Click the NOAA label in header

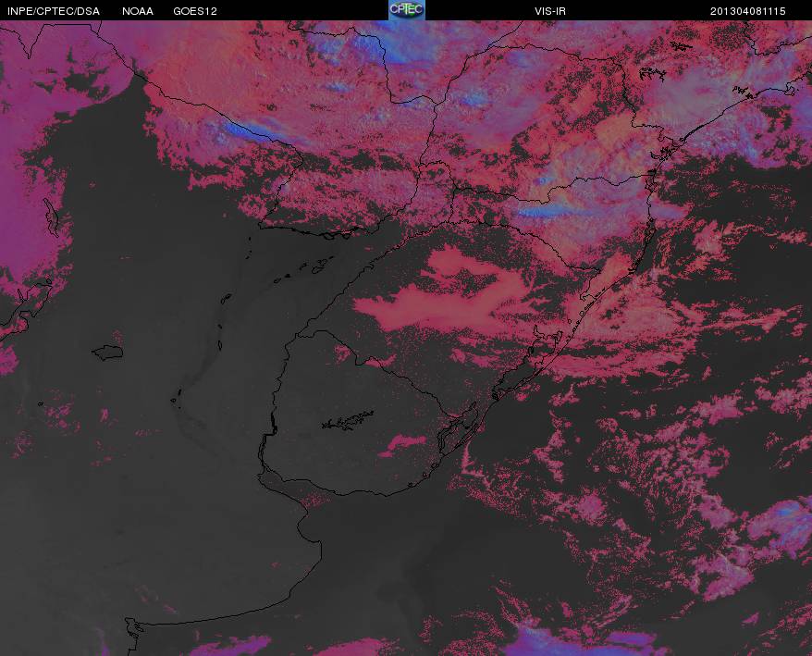coord(138,11)
